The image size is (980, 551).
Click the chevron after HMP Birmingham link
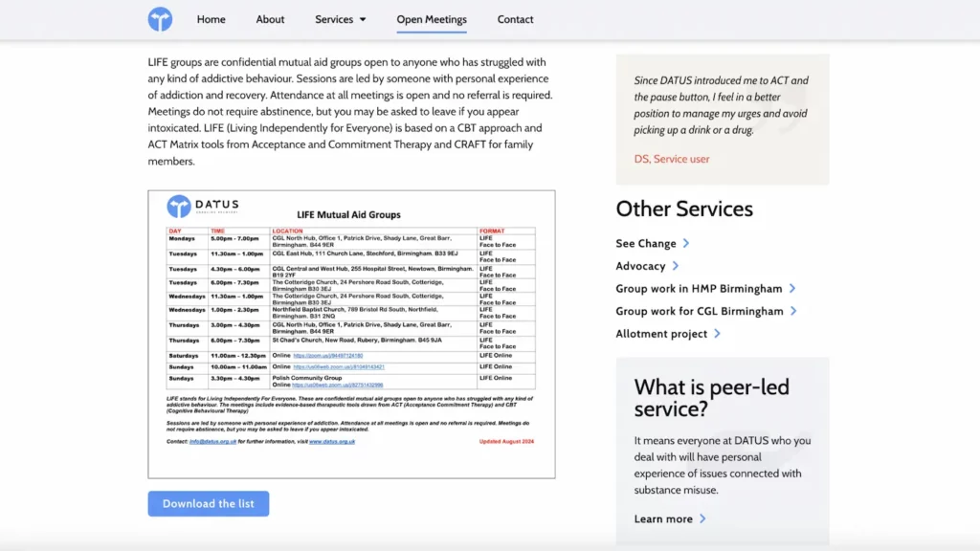coord(792,289)
